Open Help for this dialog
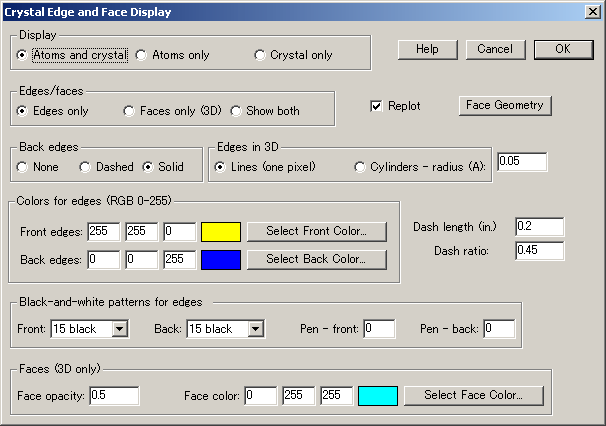This screenshot has height=426, width=606. pos(427,49)
